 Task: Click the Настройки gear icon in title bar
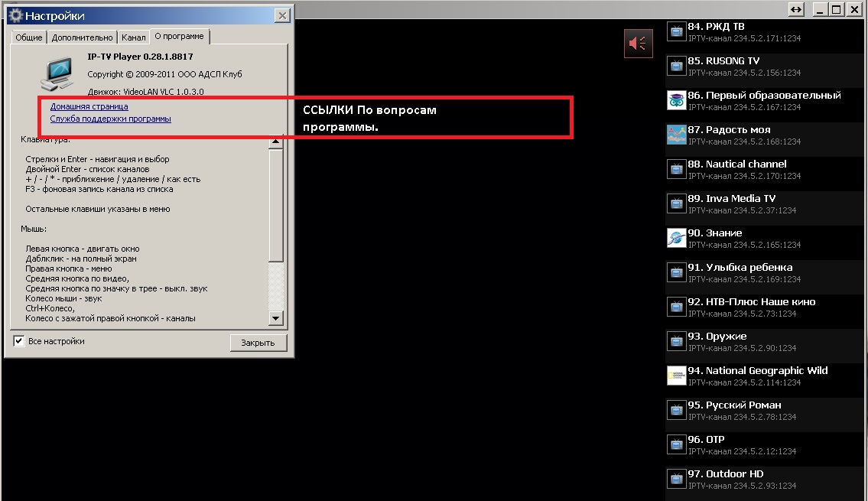click(15, 15)
